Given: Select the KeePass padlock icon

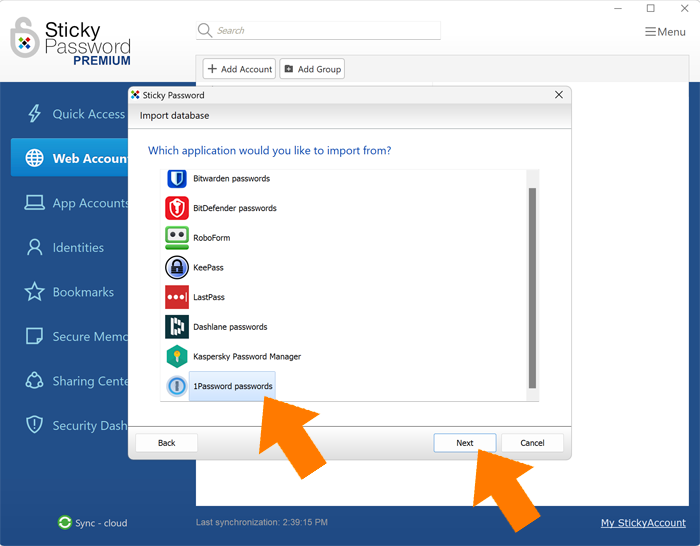Looking at the screenshot, I should point(177,268).
